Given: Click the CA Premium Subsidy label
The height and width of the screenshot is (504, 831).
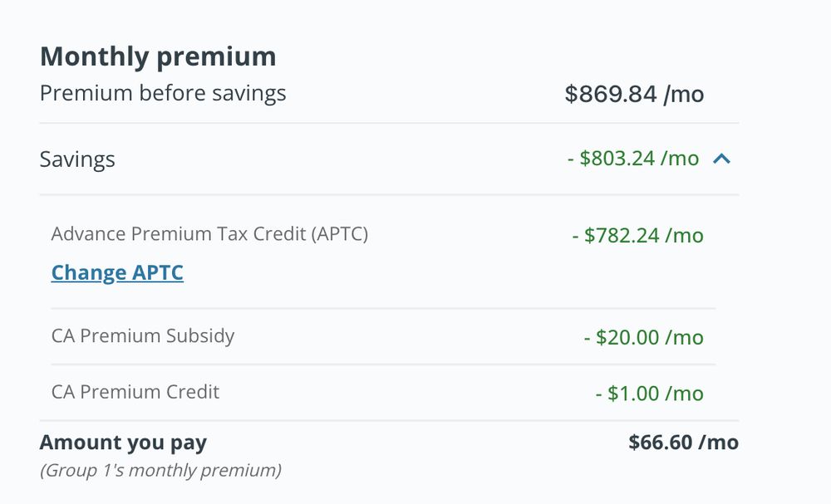Looking at the screenshot, I should coord(143,335).
